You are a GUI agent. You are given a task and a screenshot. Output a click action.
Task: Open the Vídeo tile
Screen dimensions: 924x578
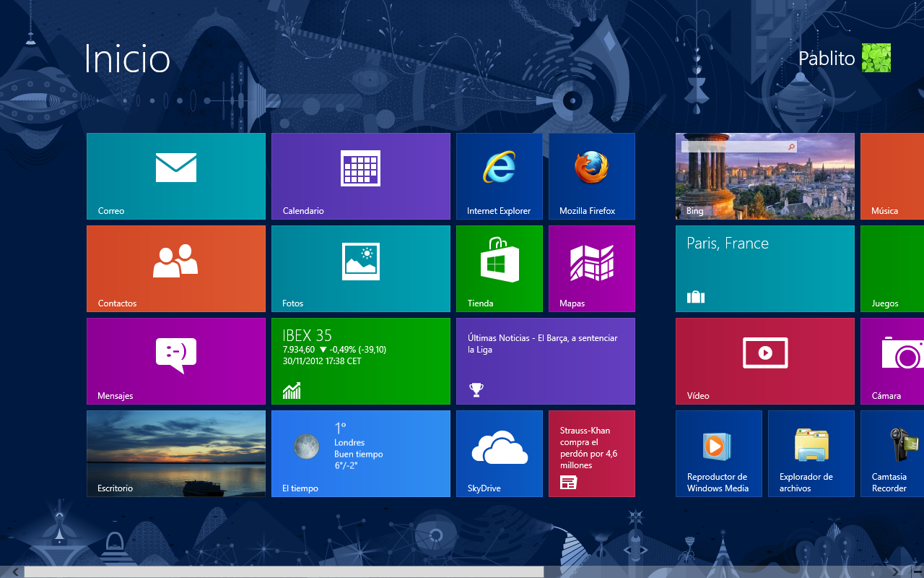[765, 361]
